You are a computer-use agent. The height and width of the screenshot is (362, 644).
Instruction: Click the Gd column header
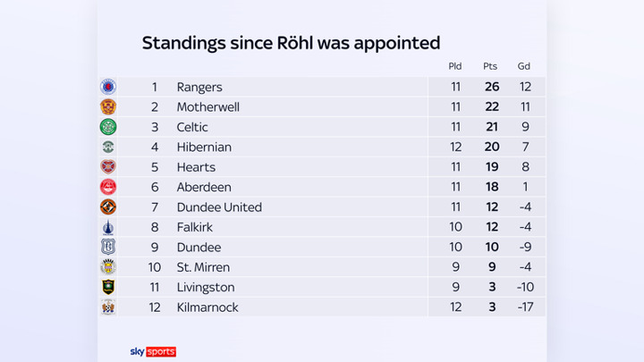coord(523,66)
